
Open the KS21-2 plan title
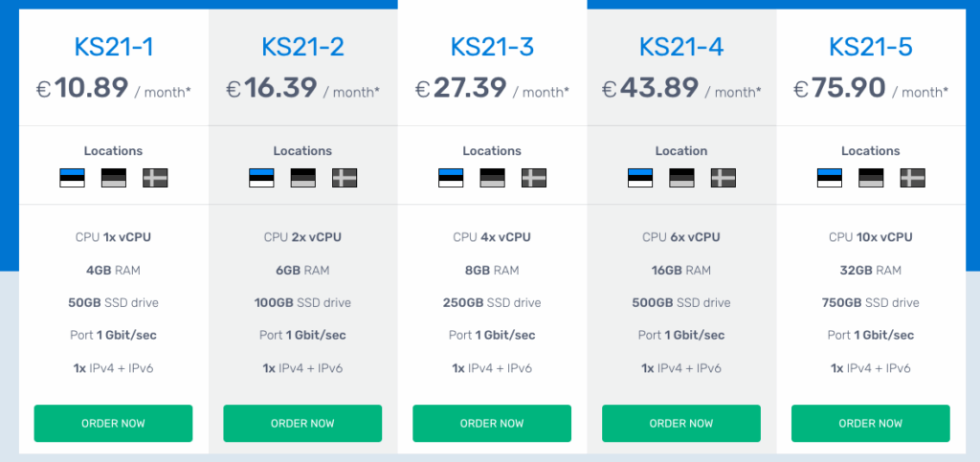(302, 47)
